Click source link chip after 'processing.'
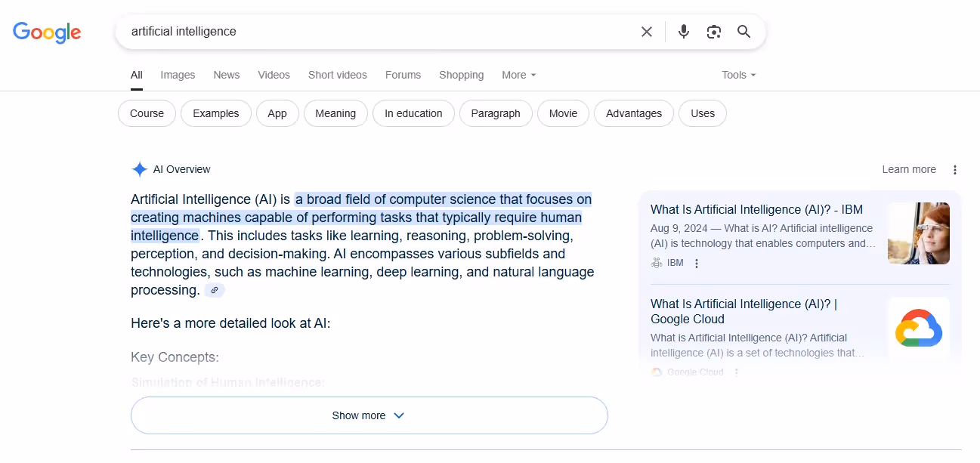Viewport: 980px width, 463px height. [x=215, y=290]
